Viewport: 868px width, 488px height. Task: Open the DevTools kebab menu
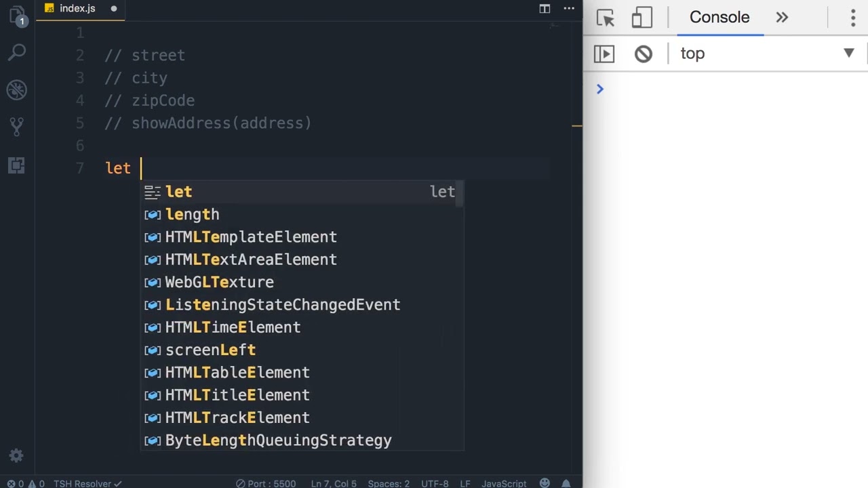pyautogui.click(x=853, y=18)
